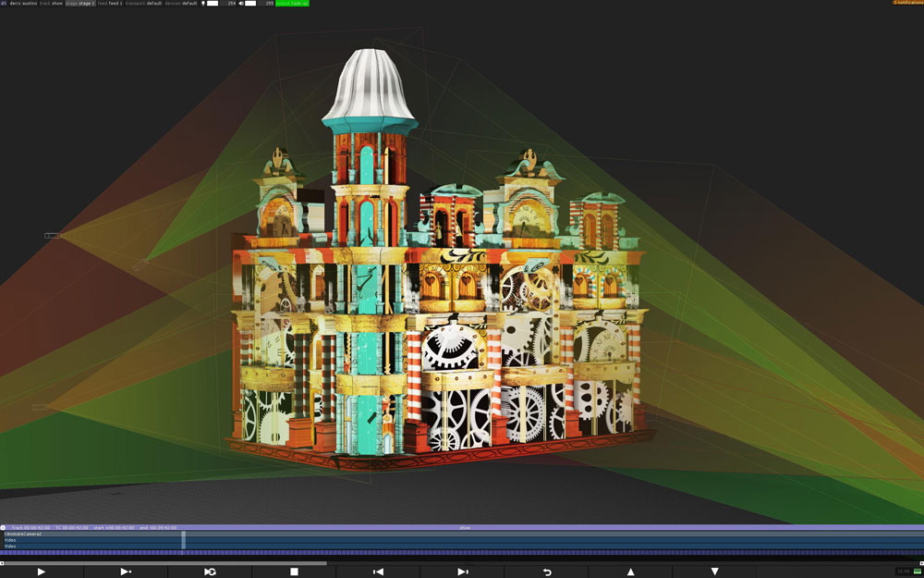Image resolution: width=924 pixels, height=578 pixels.
Task: Toggle the green output fade up indicator
Action: 293,4
